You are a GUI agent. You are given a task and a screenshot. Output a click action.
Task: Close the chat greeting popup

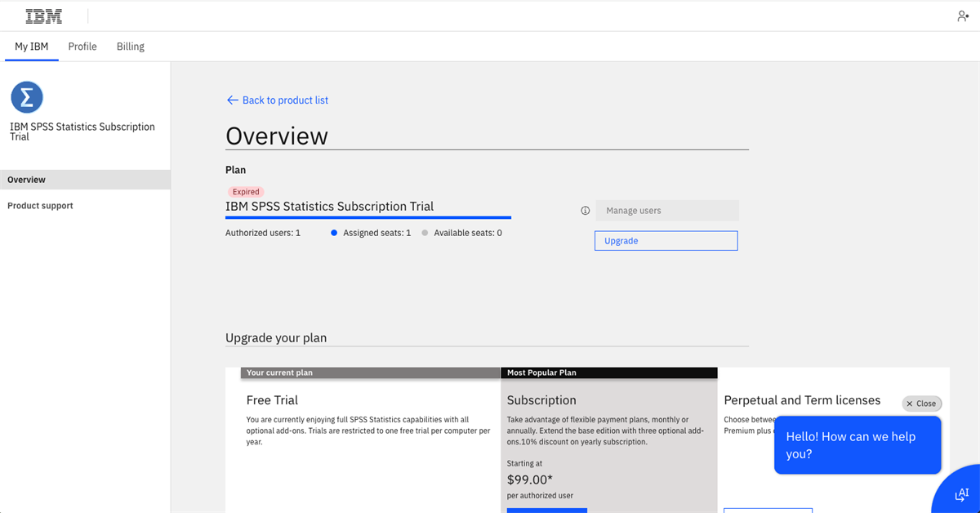(x=921, y=404)
